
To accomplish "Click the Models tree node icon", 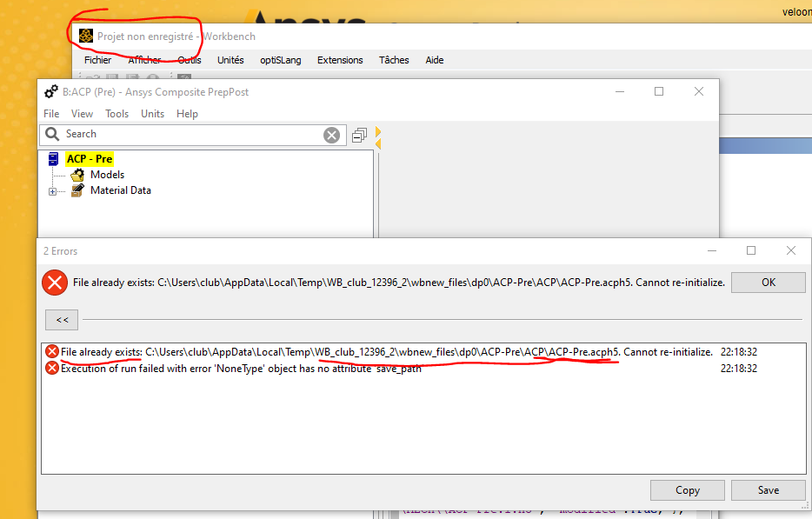I will [x=77, y=175].
